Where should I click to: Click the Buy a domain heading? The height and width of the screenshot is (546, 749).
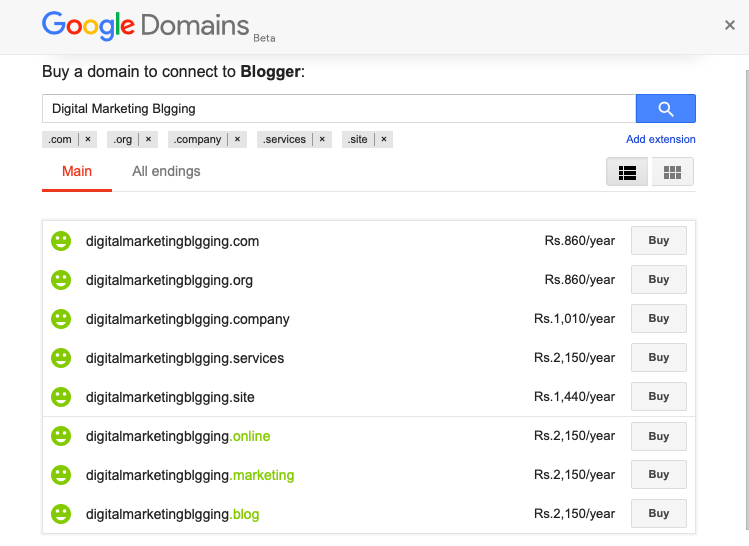tap(173, 72)
